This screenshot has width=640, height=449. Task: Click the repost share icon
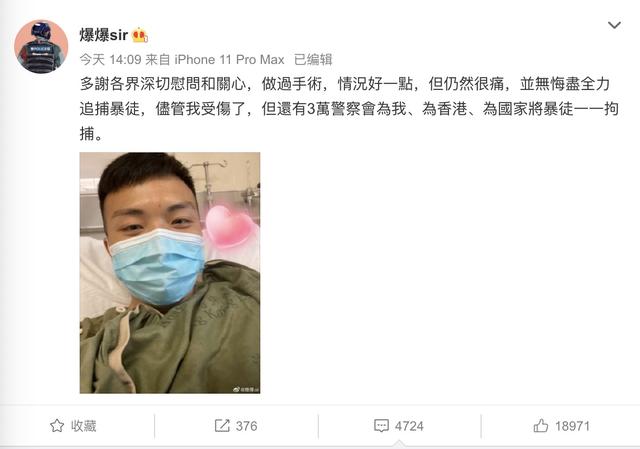click(222, 426)
